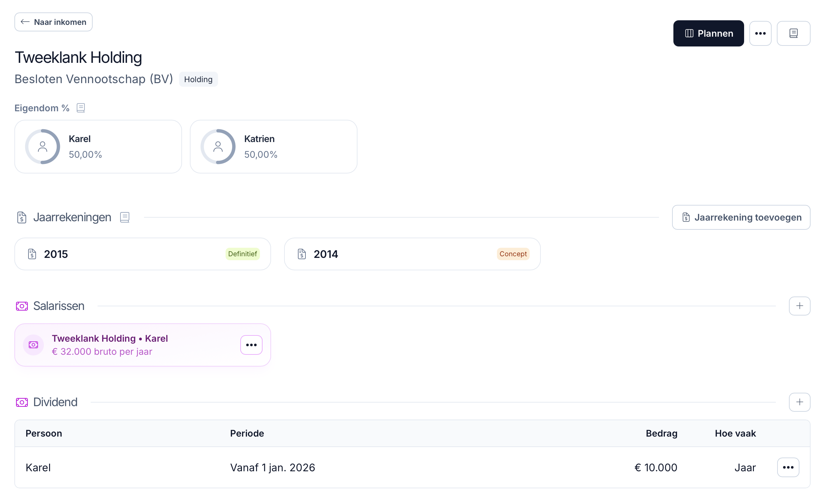Open options menu for Karel's dividend row
This screenshot has width=823, height=504.
click(788, 468)
